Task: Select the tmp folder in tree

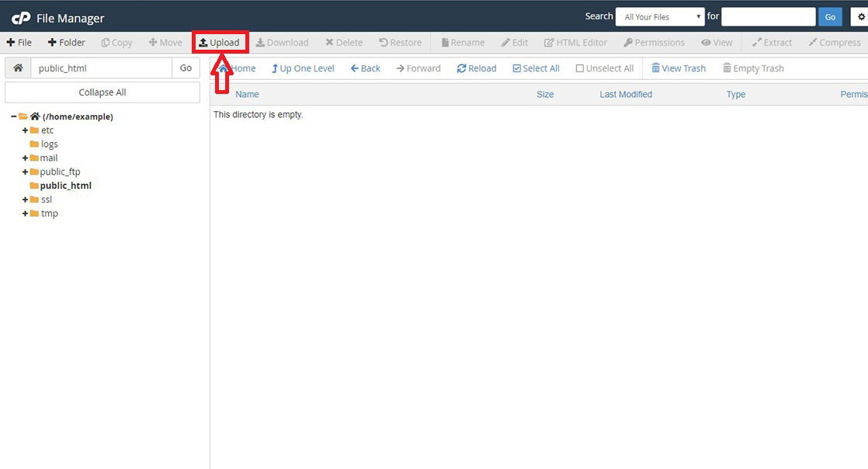Action: pos(49,214)
